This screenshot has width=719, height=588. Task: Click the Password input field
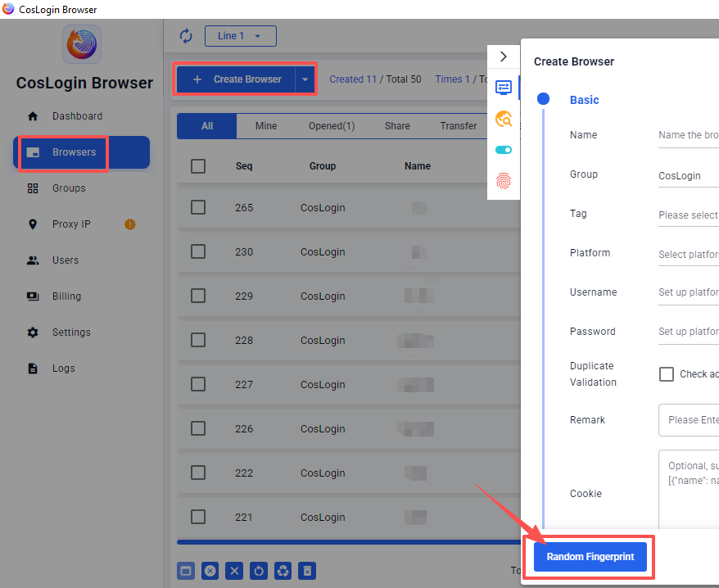coord(688,332)
